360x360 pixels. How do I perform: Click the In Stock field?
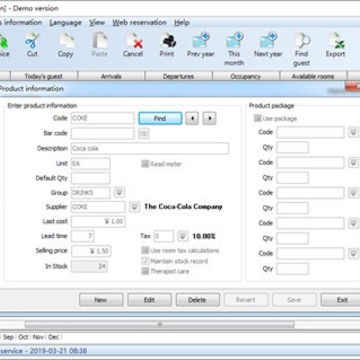coord(89,266)
